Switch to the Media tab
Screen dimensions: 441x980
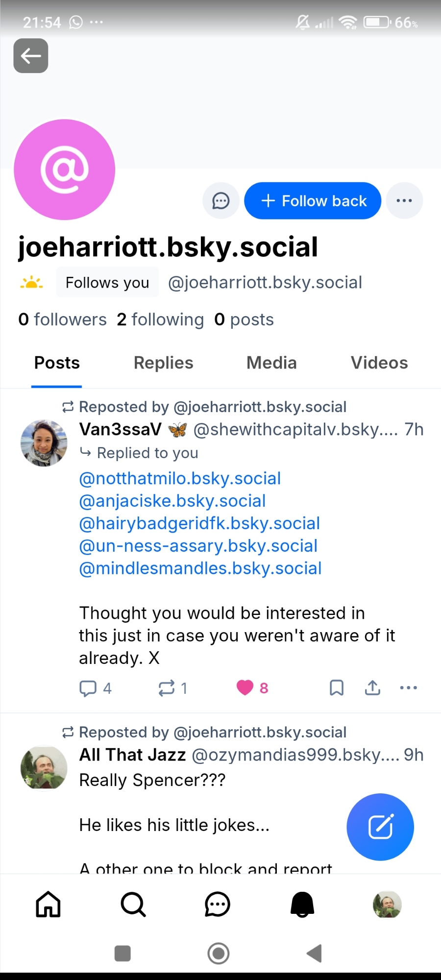point(271,363)
